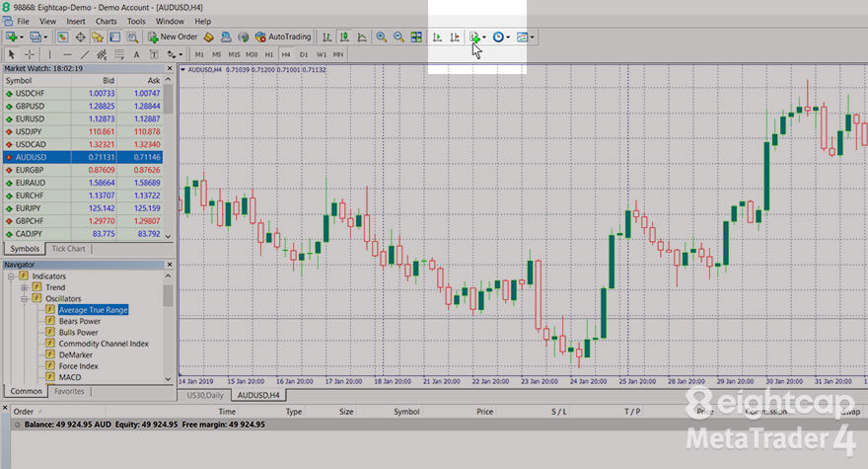The height and width of the screenshot is (469, 868).
Task: Switch to W1 timeframe
Action: 322,54
